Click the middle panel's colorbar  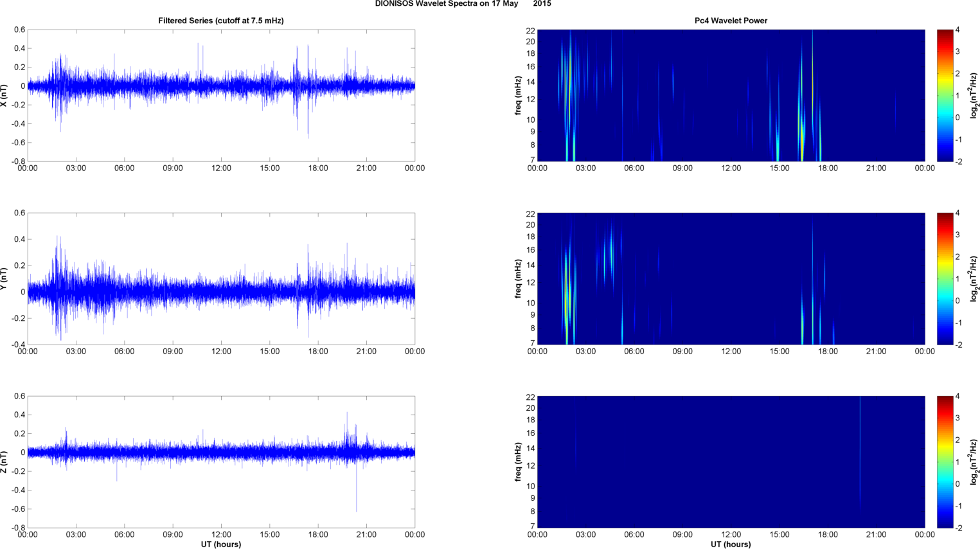945,278
